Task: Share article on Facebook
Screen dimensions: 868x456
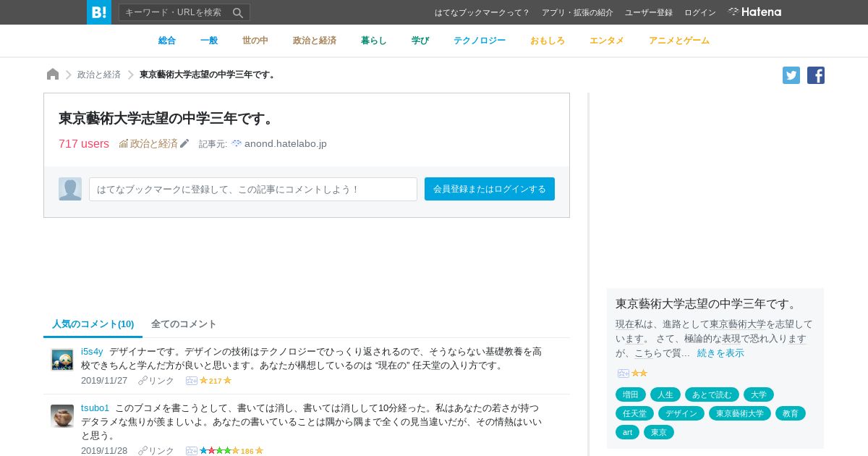Action: pyautogui.click(x=816, y=75)
